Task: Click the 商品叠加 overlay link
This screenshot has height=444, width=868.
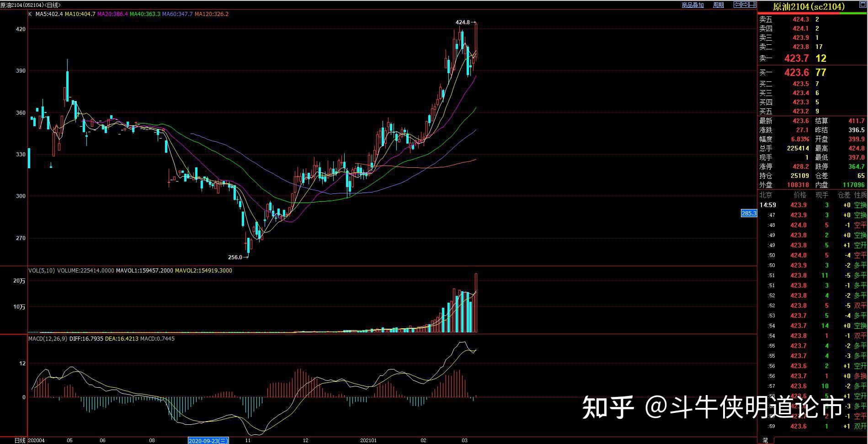Action: click(692, 5)
